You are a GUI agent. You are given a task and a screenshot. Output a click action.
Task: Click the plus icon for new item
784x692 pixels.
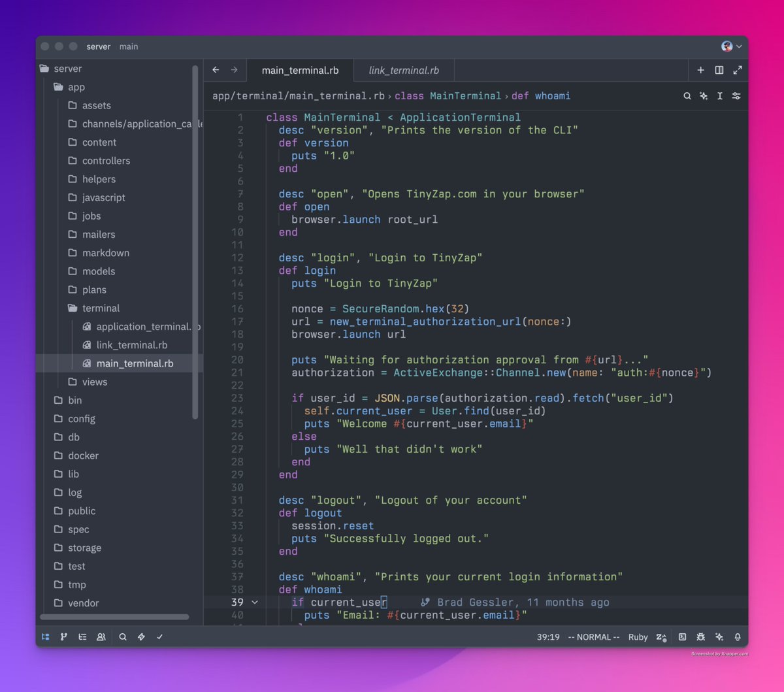coord(700,70)
